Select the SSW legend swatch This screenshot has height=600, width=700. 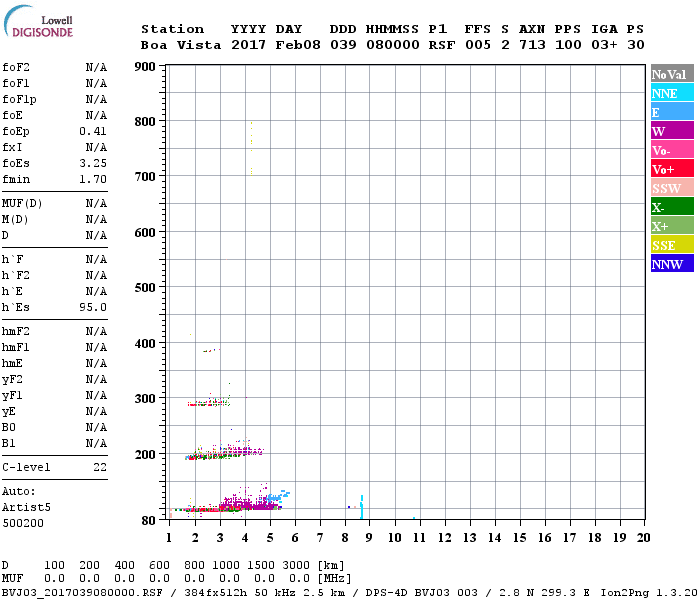point(672,188)
